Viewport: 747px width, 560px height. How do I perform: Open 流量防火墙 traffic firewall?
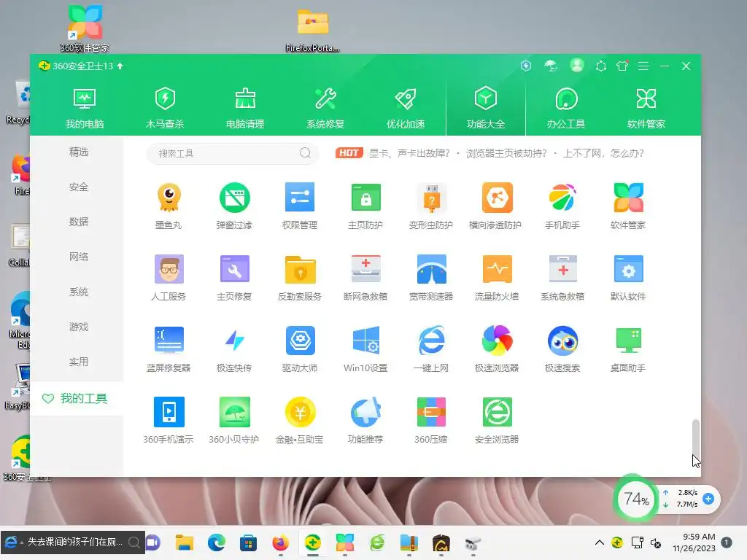pyautogui.click(x=496, y=278)
